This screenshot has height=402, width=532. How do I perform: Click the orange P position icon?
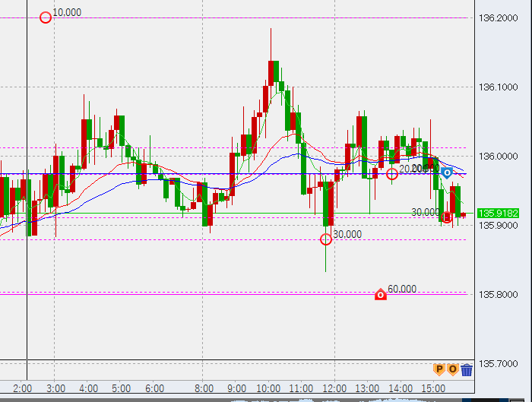(439, 370)
